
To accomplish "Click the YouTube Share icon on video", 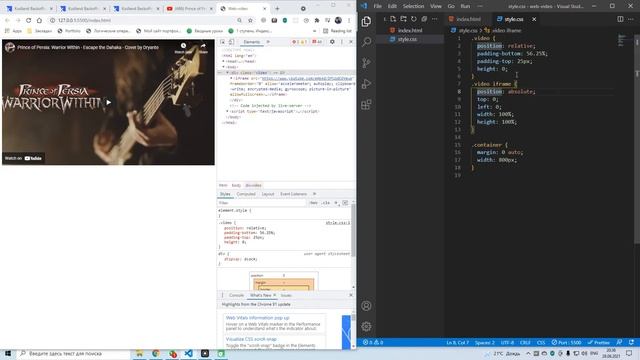I will pyautogui.click(x=203, y=48).
